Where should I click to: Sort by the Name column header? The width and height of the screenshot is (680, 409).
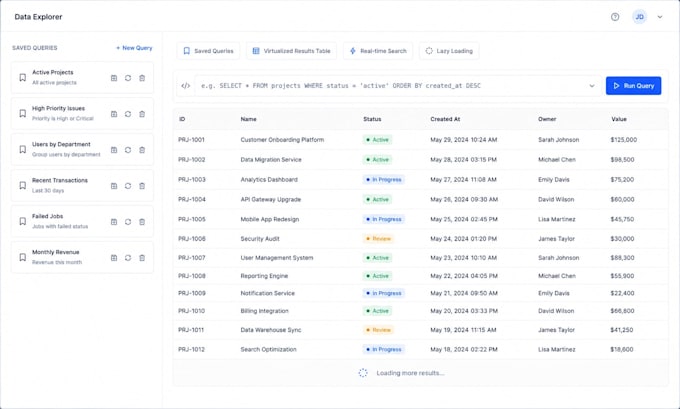pyautogui.click(x=248, y=119)
